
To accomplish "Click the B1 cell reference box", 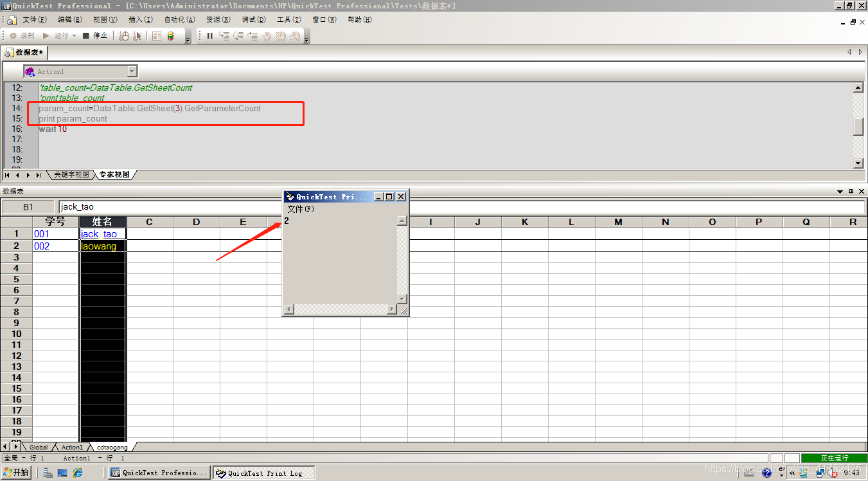I will 28,207.
